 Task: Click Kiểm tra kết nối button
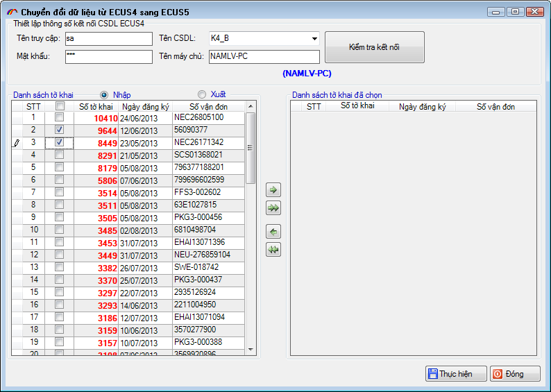(x=374, y=47)
